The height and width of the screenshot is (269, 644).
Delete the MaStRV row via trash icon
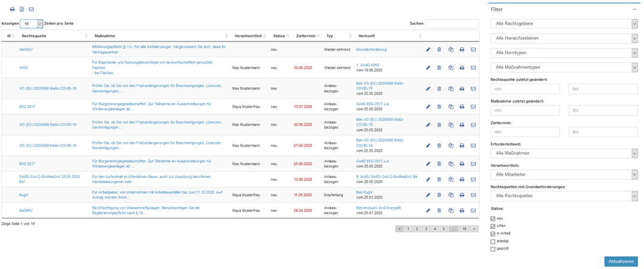439,210
